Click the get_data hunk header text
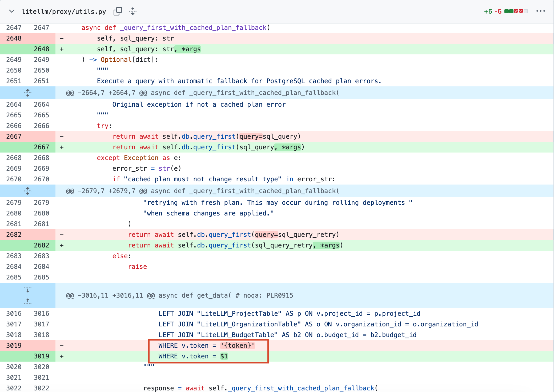This screenshot has height=392, width=554. click(x=179, y=295)
